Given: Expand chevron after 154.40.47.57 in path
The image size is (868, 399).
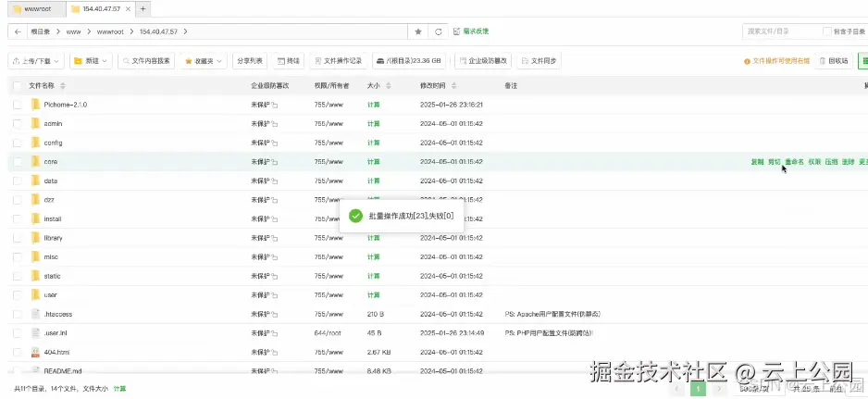Looking at the screenshot, I should (185, 31).
